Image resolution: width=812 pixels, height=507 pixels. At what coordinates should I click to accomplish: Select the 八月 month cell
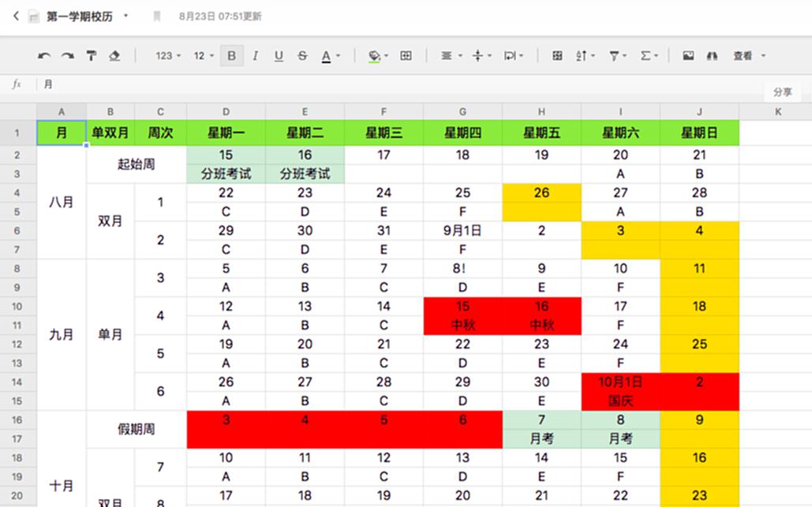(61, 203)
